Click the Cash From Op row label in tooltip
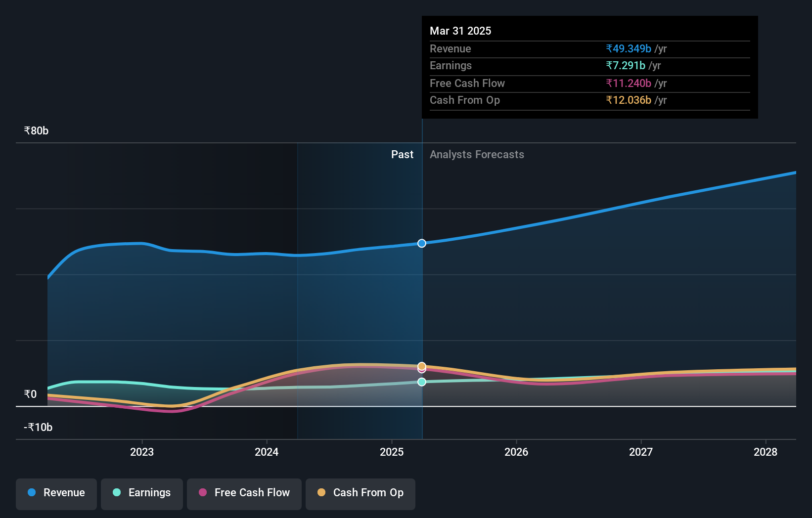Viewport: 812px width, 518px height. click(x=465, y=100)
